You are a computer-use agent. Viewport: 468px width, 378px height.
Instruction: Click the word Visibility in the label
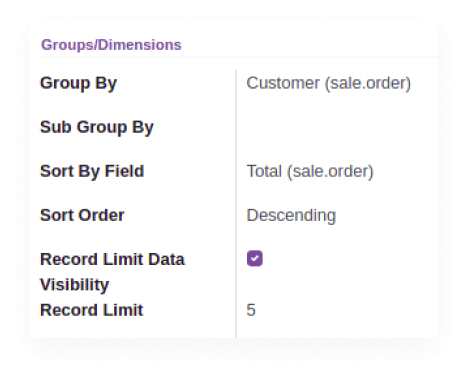[x=74, y=285]
